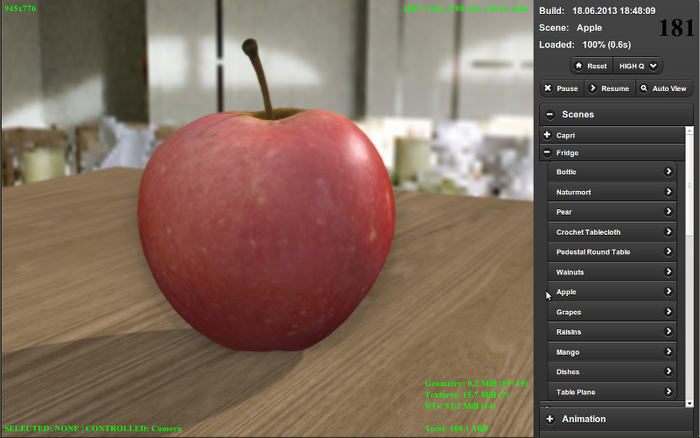This screenshot has height=438, width=700.
Task: Pause the rendering
Action: 562,88
